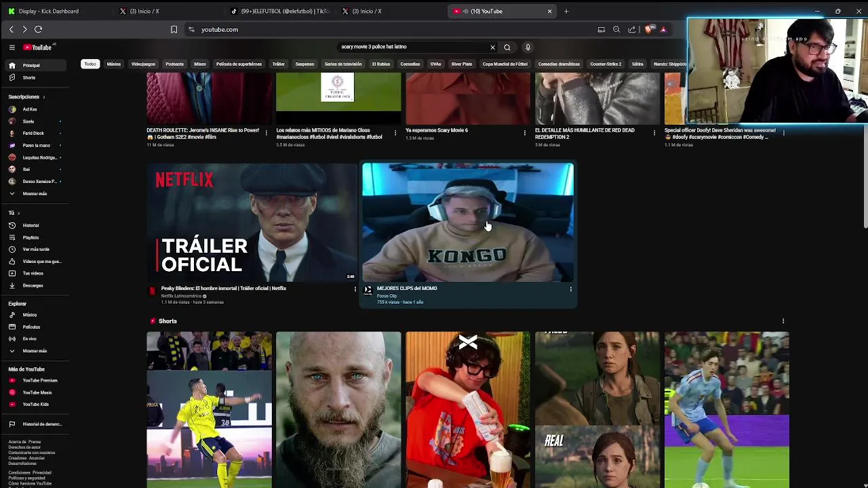Open Focus Clip channel link

[387, 296]
